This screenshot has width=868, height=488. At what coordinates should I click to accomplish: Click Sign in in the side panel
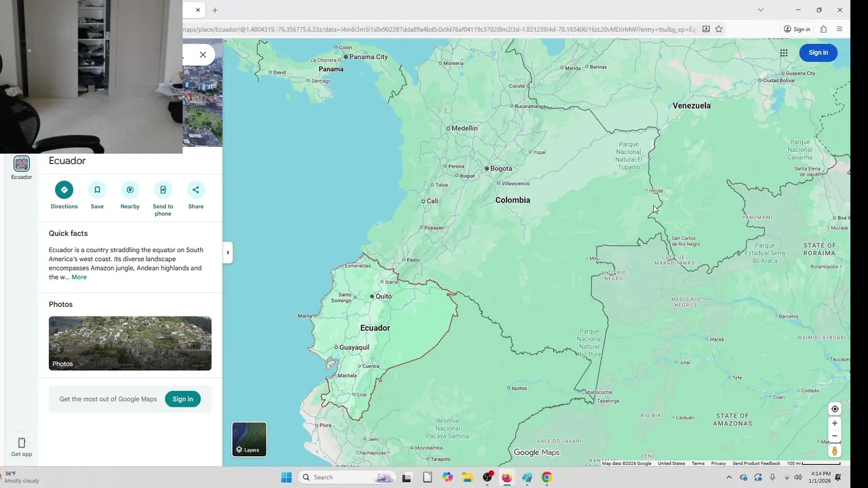pyautogui.click(x=182, y=399)
